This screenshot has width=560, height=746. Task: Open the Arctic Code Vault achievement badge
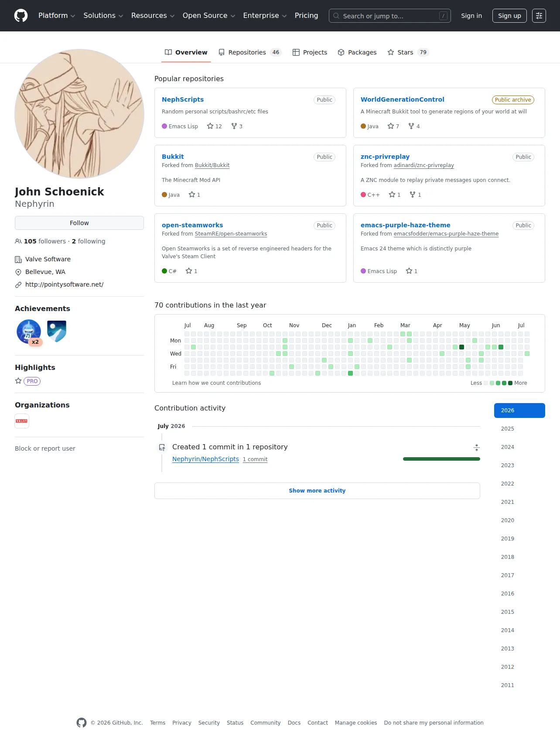[x=57, y=331]
